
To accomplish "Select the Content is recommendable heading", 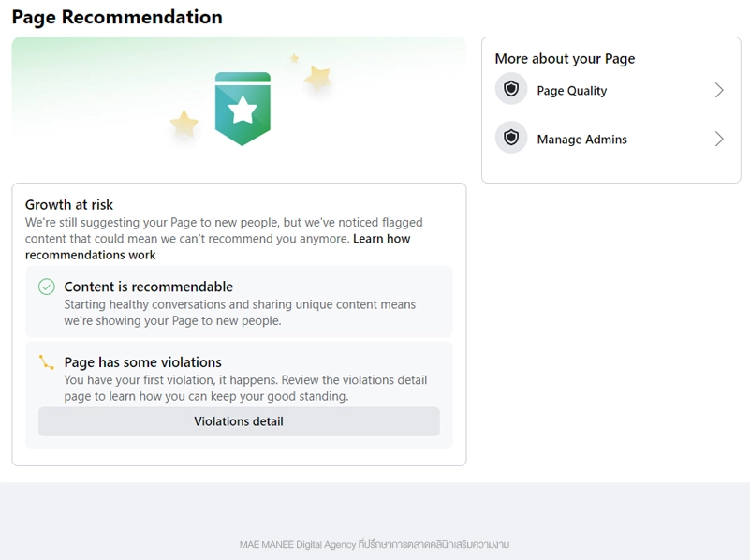I will 148,287.
